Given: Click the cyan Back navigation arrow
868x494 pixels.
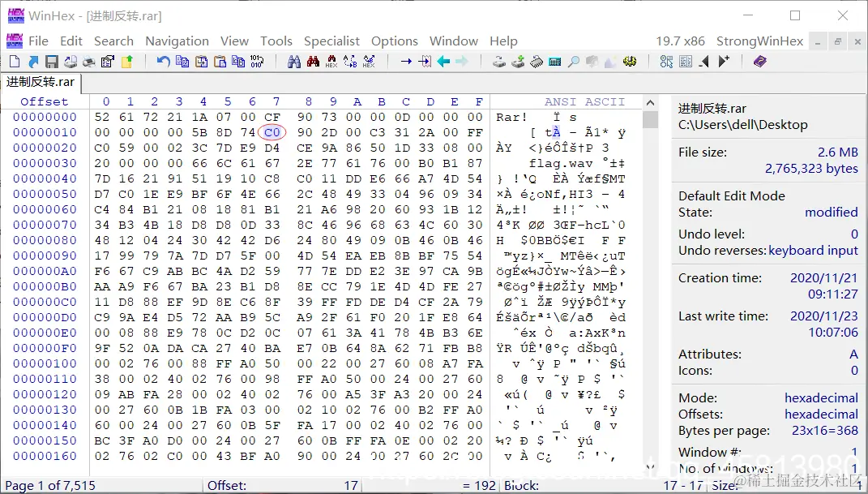Looking at the screenshot, I should 443,62.
